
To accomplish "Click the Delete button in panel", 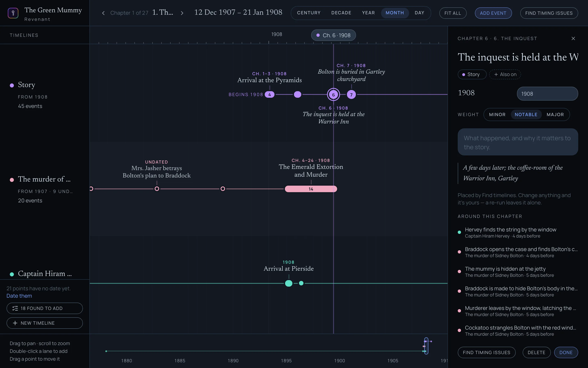I will click(x=536, y=352).
